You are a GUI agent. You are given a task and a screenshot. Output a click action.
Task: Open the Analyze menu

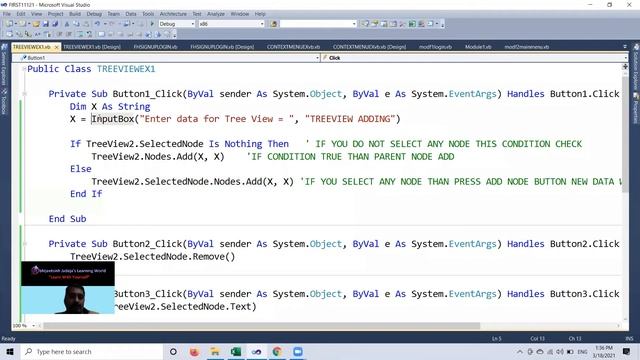[216, 14]
